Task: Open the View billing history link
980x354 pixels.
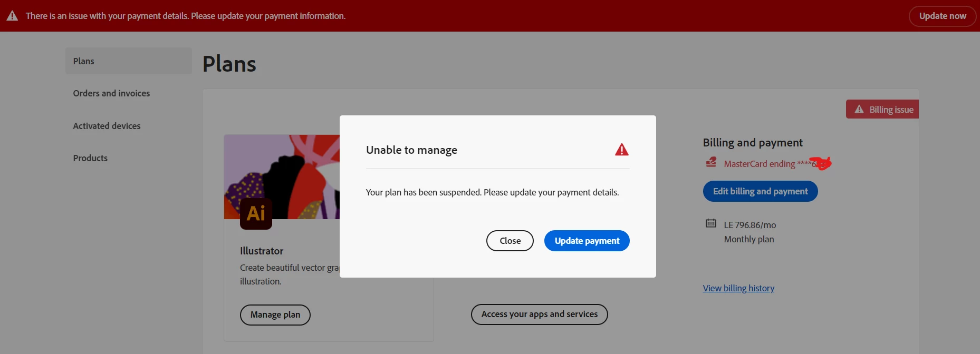Action: tap(738, 288)
